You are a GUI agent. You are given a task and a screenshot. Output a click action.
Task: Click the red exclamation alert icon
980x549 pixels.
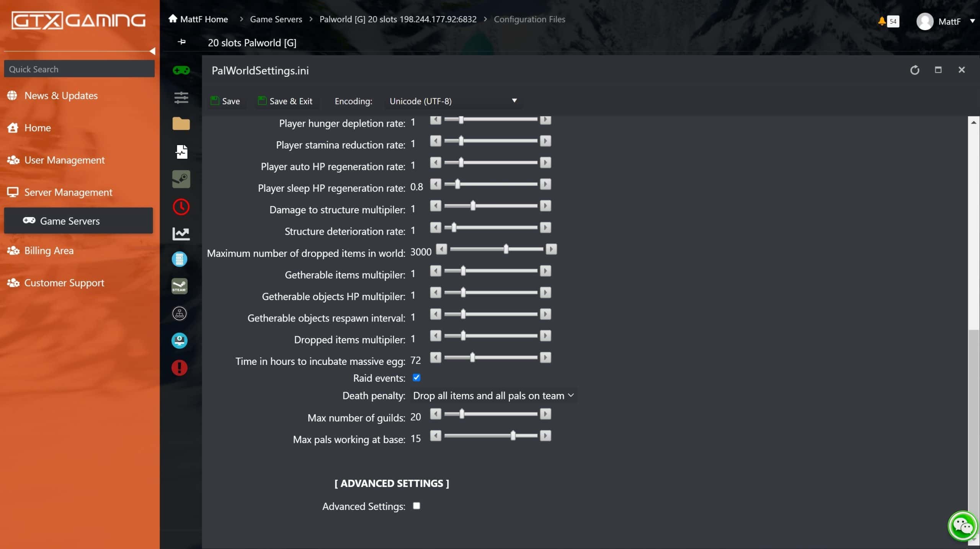pyautogui.click(x=180, y=368)
